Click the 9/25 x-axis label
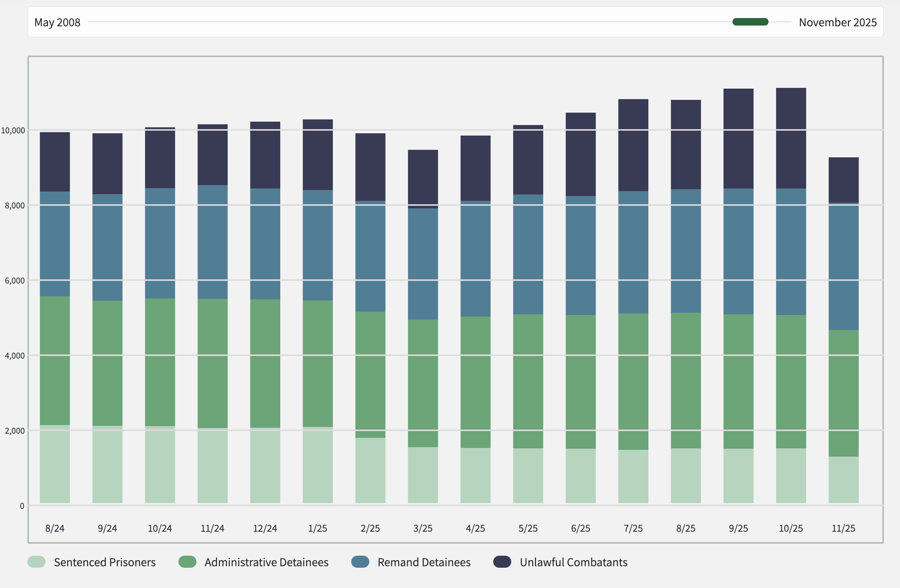Screen dimensions: 900x588 [738, 528]
